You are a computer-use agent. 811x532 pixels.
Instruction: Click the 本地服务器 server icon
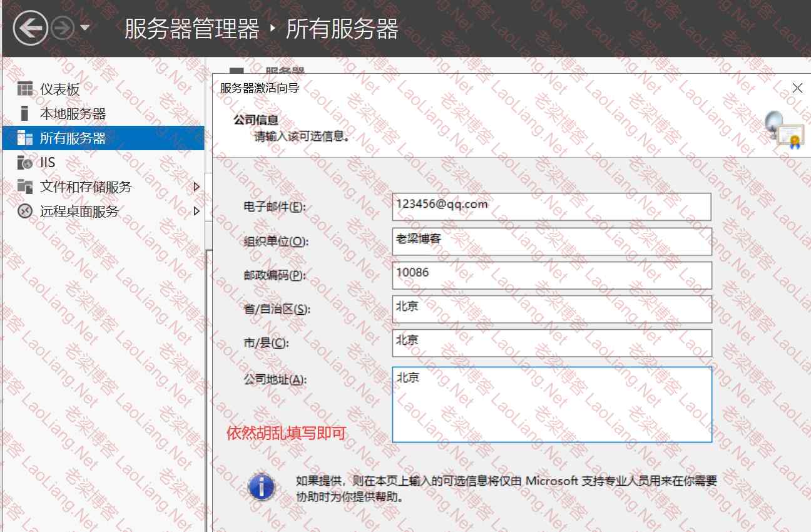click(x=25, y=113)
